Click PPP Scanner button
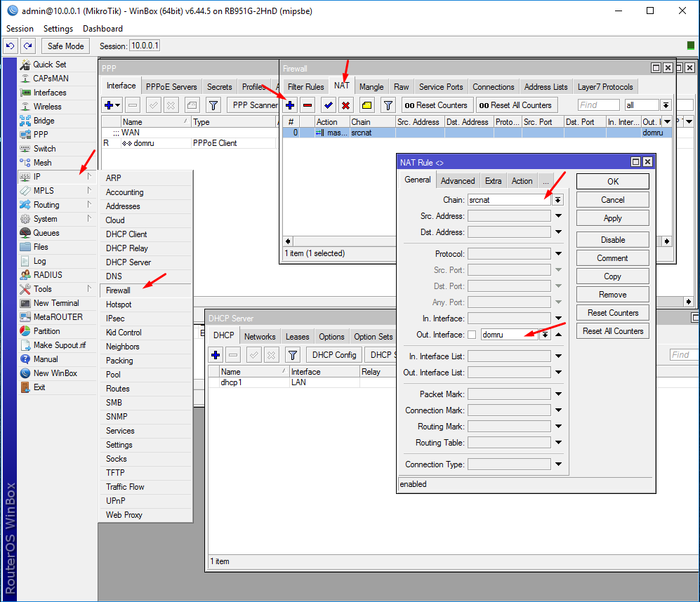This screenshot has width=700, height=602. click(254, 105)
